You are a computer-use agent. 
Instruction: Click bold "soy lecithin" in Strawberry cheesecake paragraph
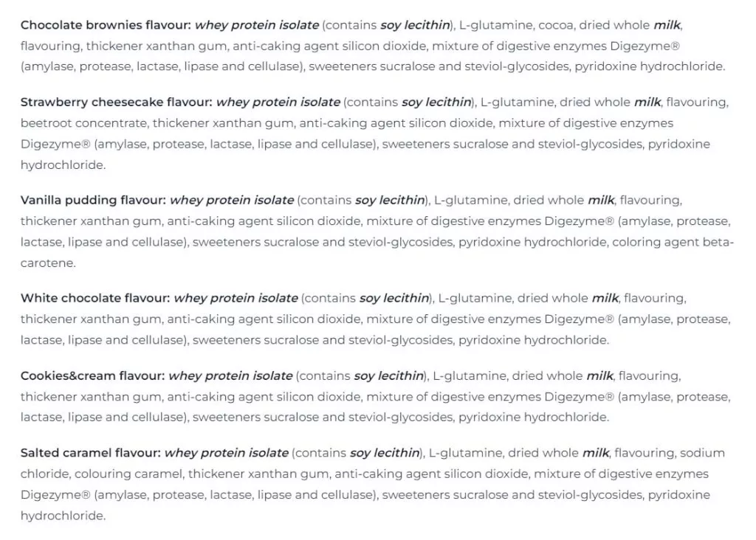coord(436,103)
